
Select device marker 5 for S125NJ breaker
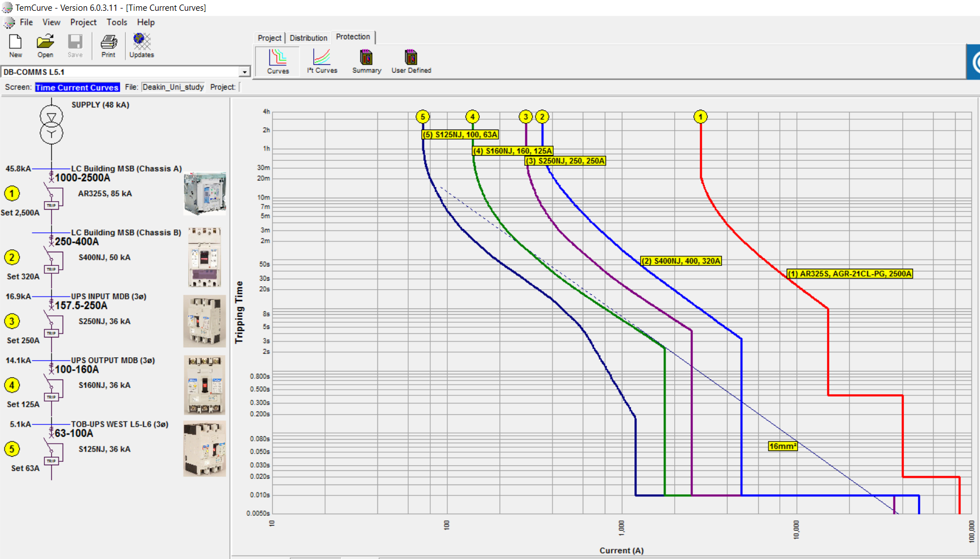pyautogui.click(x=422, y=117)
